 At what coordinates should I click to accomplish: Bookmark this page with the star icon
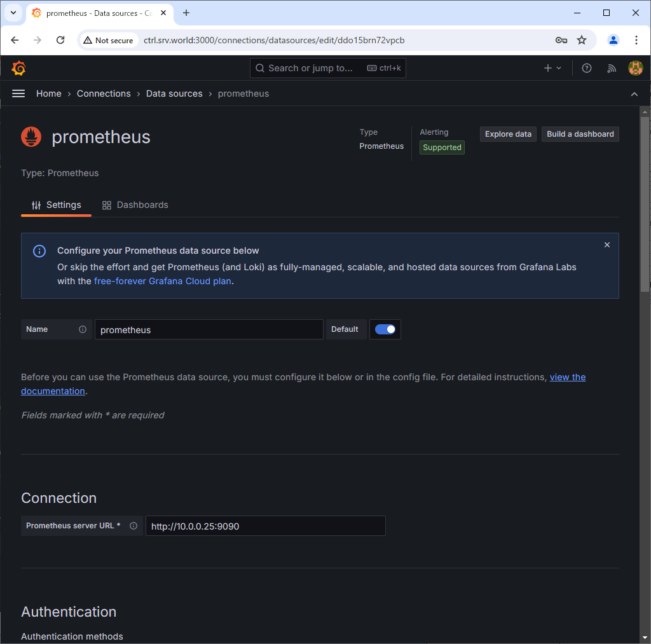click(582, 40)
